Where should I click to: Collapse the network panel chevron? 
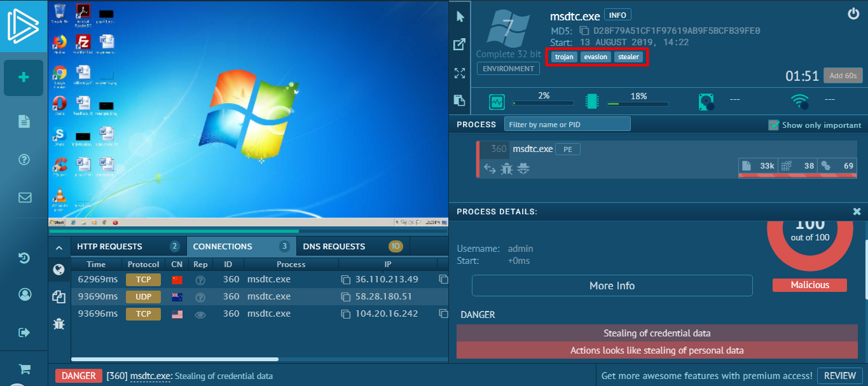tap(59, 247)
